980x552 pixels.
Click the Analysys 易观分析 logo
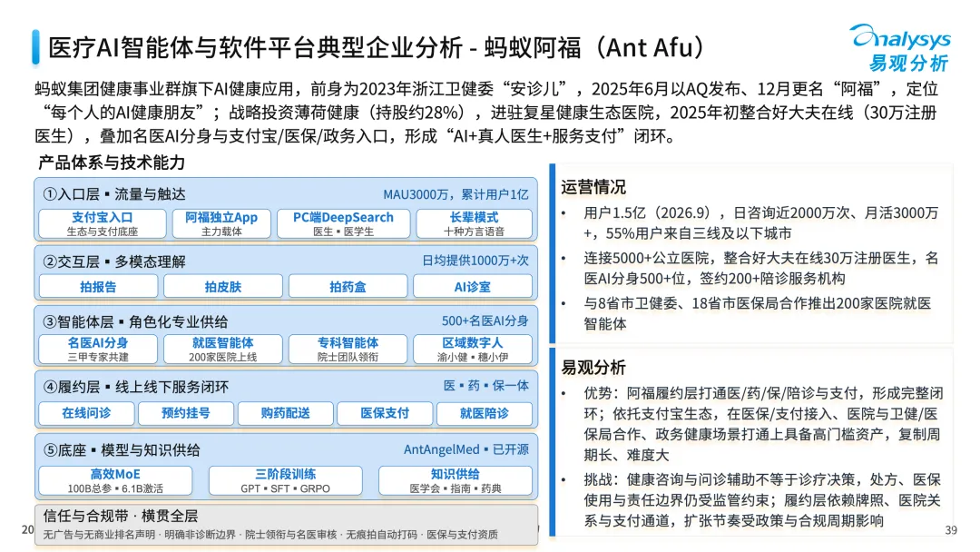(901, 47)
